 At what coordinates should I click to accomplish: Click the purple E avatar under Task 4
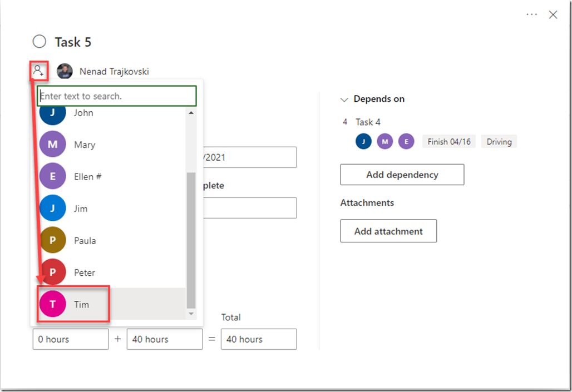click(406, 142)
